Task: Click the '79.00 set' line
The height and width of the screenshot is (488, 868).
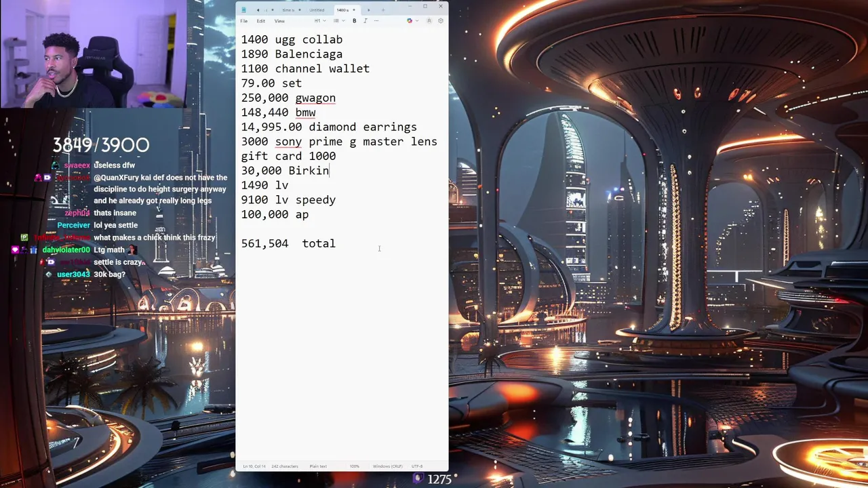Action: tap(271, 83)
